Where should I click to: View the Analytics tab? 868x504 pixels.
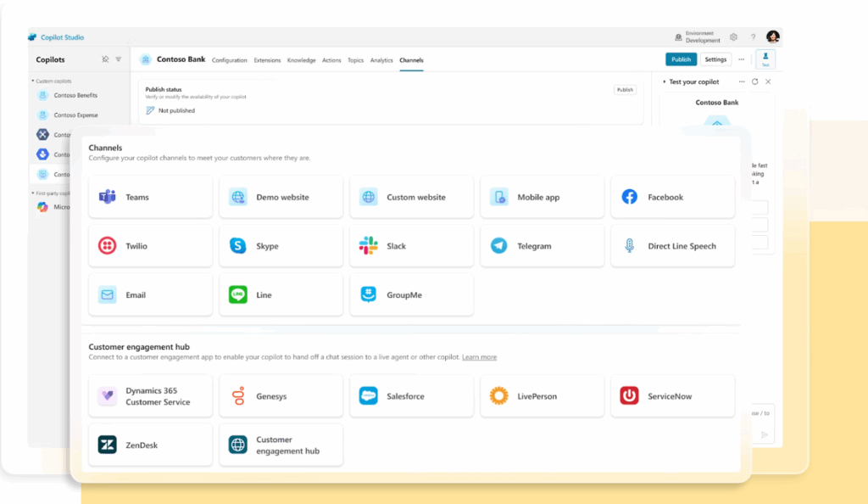[x=381, y=60]
